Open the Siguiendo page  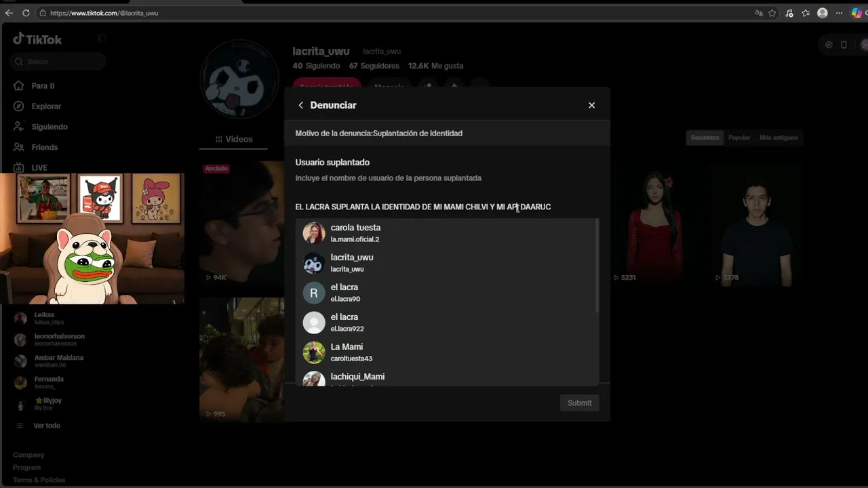[x=50, y=127]
